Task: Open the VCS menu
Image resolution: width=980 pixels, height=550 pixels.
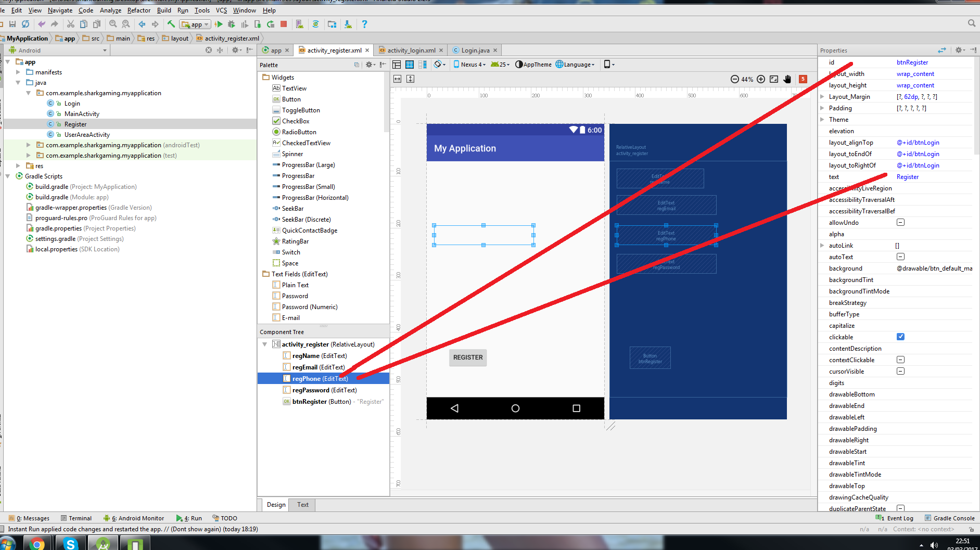Action: pyautogui.click(x=221, y=10)
